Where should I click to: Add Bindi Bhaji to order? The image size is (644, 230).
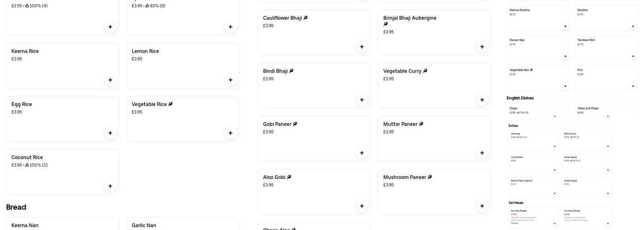click(x=362, y=100)
